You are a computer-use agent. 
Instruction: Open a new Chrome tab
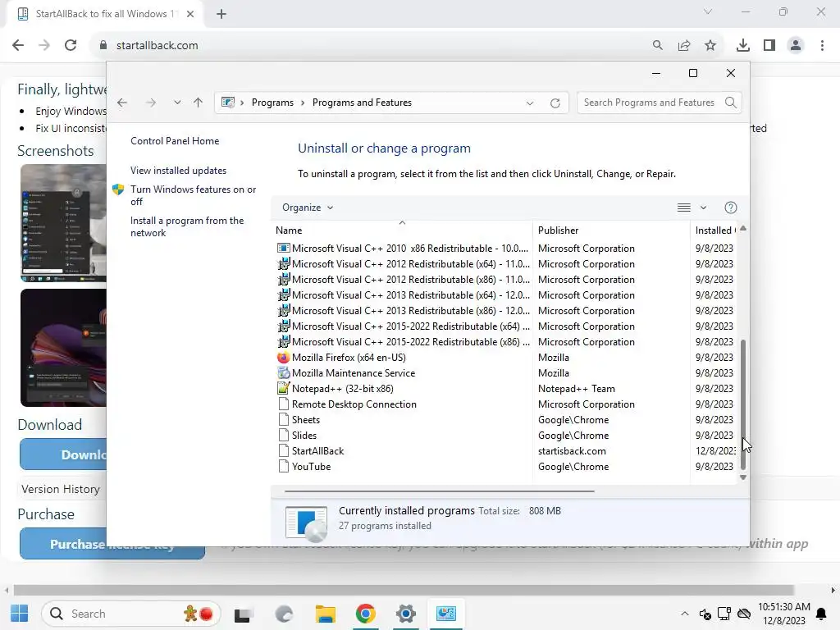click(221, 14)
